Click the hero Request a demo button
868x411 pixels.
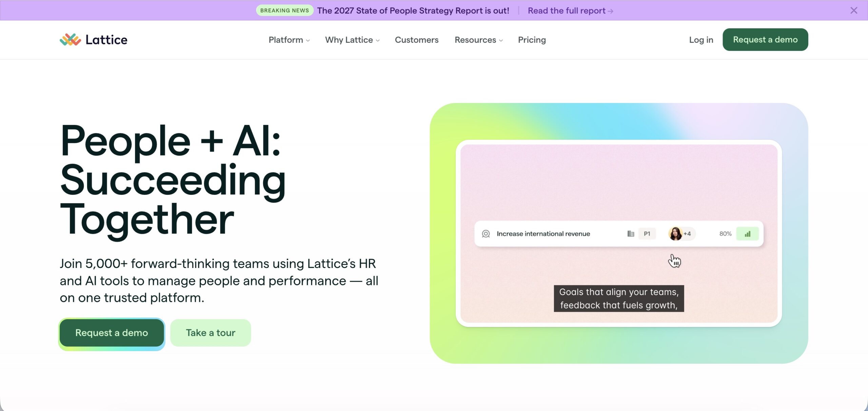tap(112, 333)
